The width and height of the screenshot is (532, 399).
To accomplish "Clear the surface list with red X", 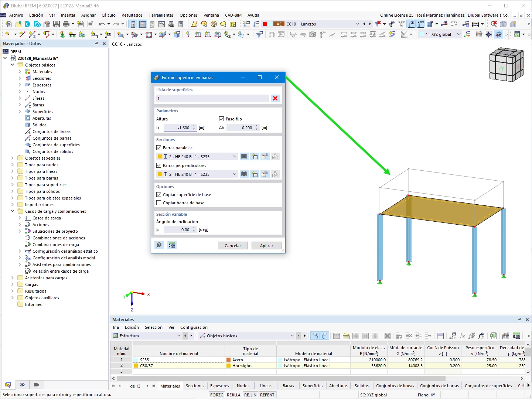I will (275, 98).
